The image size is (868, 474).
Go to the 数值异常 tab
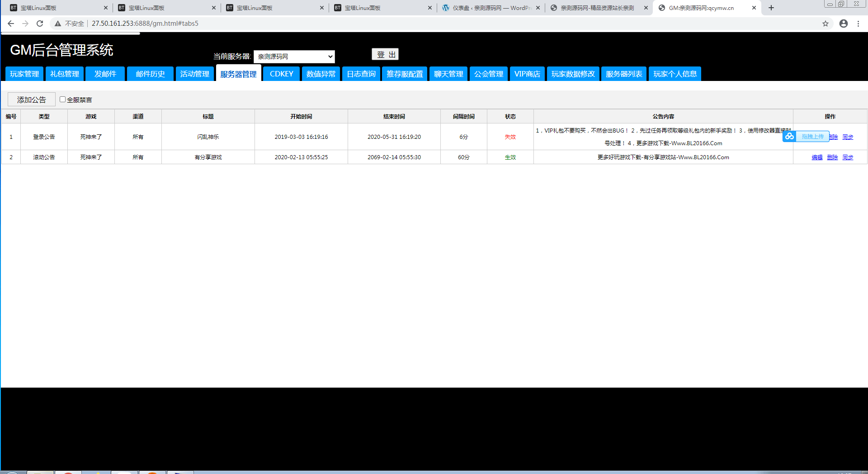pos(321,74)
